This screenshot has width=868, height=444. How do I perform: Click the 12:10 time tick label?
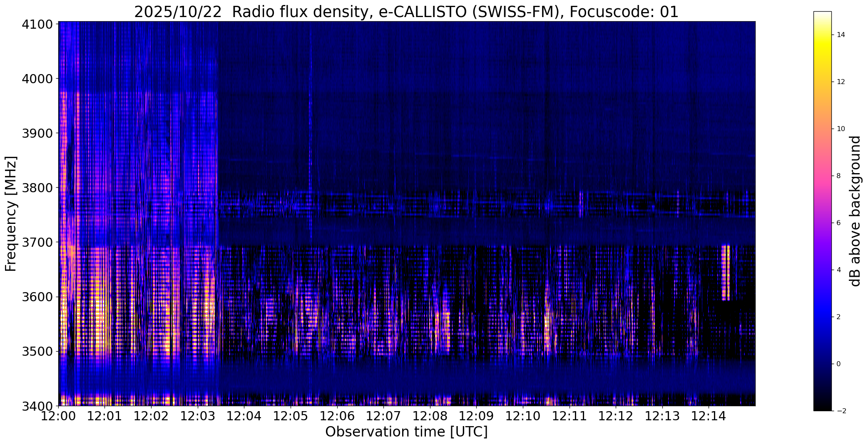click(x=523, y=416)
